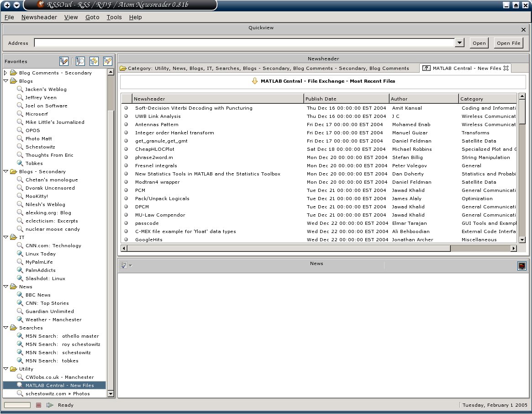
Task: Open the Newsheader menu
Action: point(39,17)
